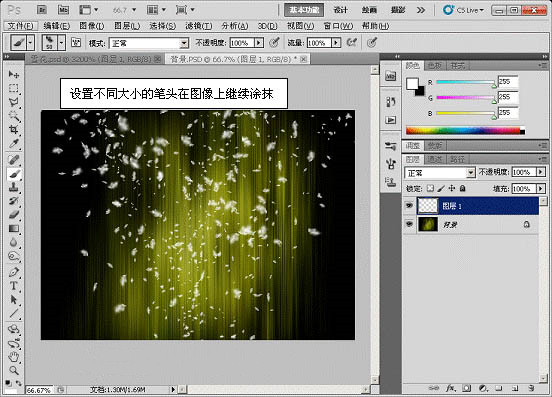Open the History panel dock icon
Viewport: 552px width, 397px height.
(390, 102)
